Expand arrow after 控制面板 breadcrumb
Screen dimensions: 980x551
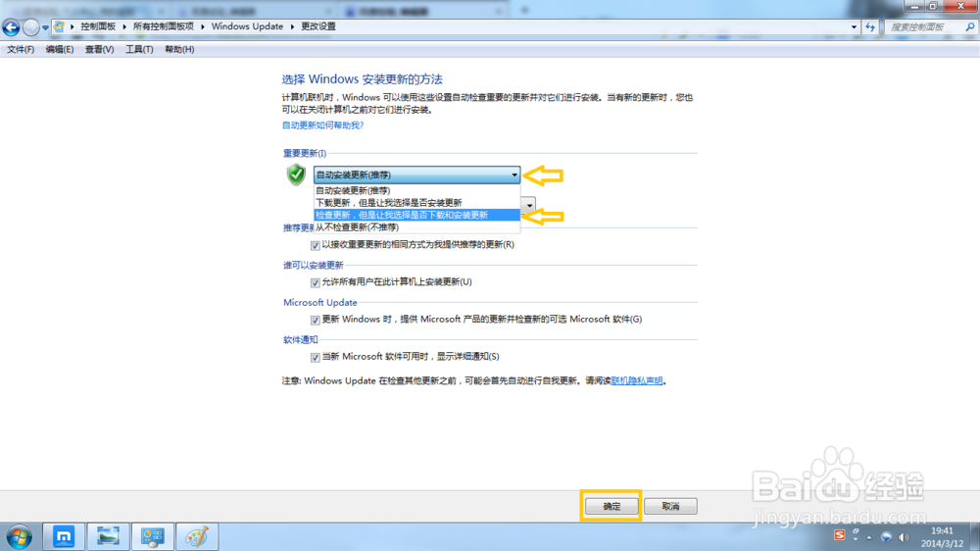124,26
